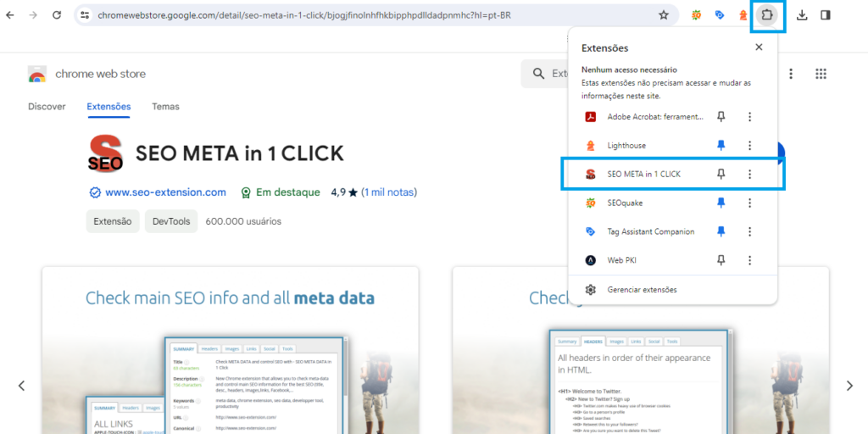Image resolution: width=868 pixels, height=434 pixels.
Task: Go back with the browser back arrow
Action: pyautogui.click(x=10, y=15)
